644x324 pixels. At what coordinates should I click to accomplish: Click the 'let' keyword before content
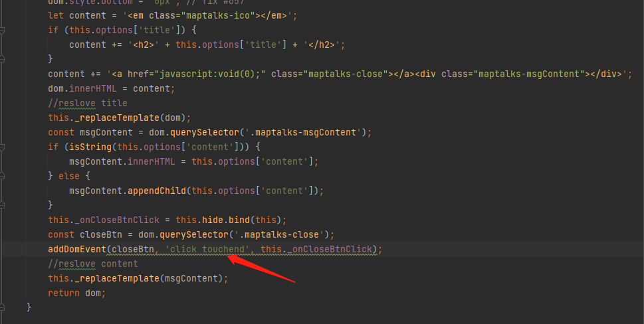point(56,15)
